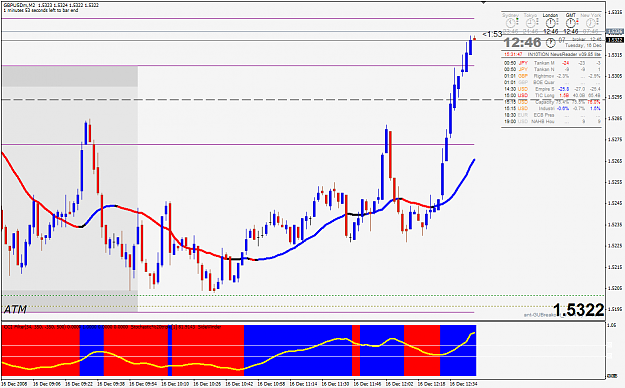Select the large gray 12:46 time display
625x388 pixels.
tap(523, 42)
